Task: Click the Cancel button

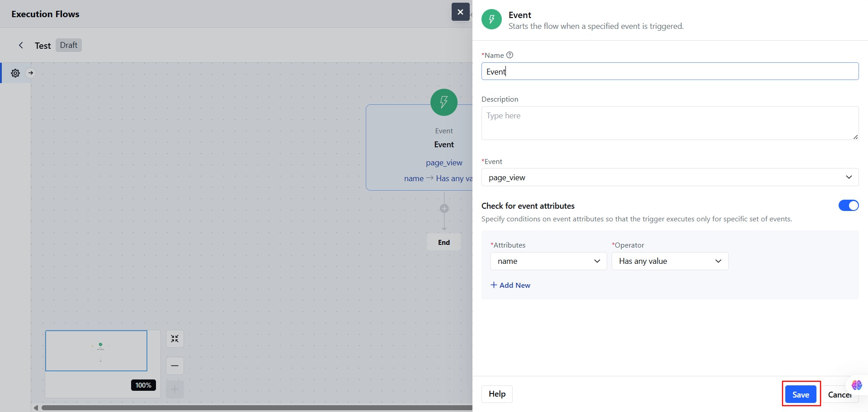Action: 840,394
